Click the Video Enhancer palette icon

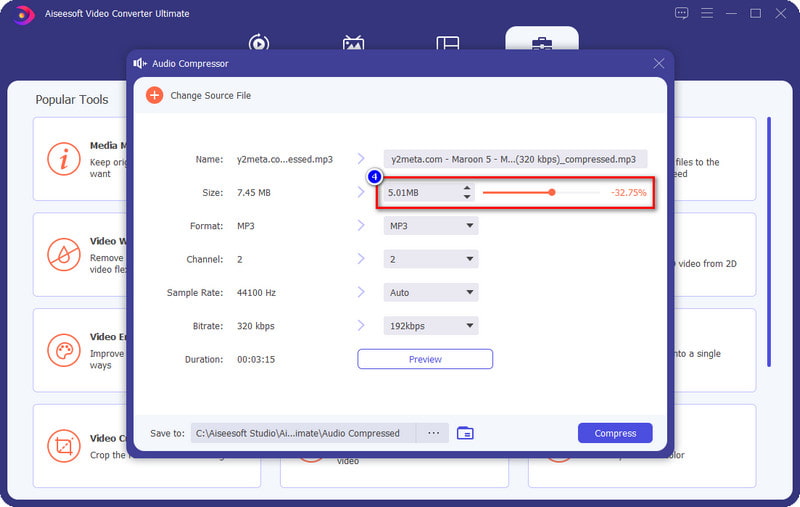tap(64, 351)
